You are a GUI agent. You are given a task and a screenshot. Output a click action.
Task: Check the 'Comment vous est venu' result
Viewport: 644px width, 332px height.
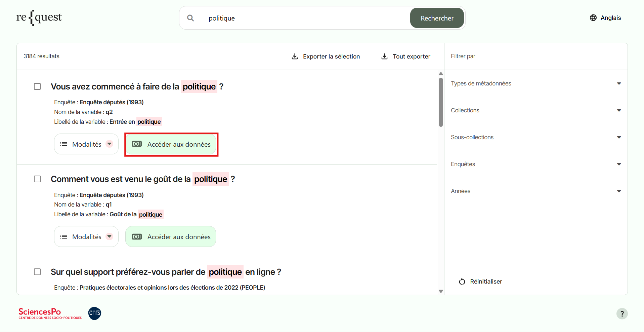pyautogui.click(x=37, y=179)
